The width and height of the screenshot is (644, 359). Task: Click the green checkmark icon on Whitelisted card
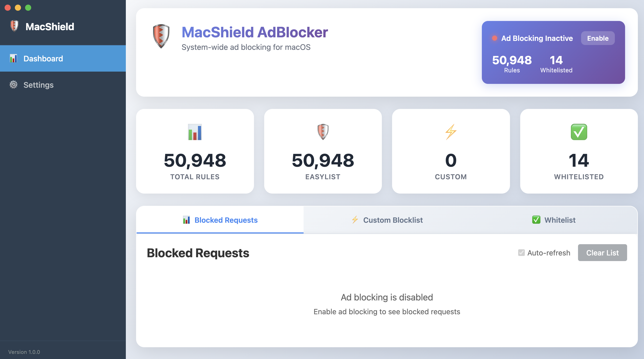(579, 131)
